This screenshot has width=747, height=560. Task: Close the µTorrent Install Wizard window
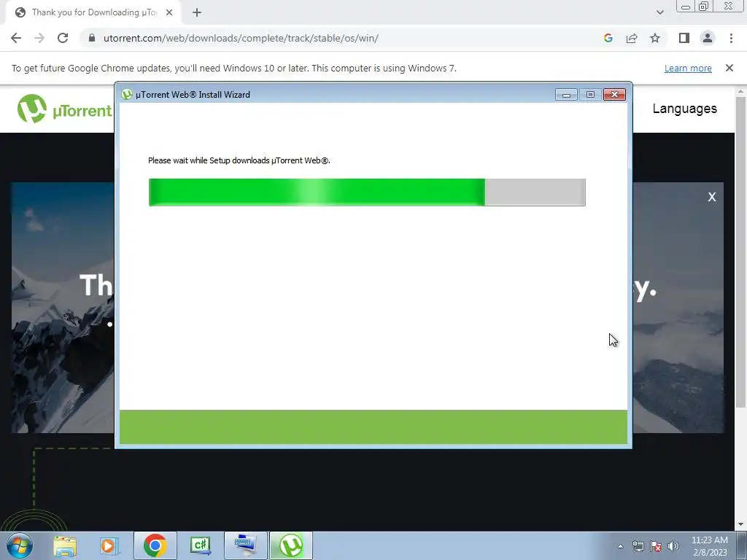(x=614, y=94)
